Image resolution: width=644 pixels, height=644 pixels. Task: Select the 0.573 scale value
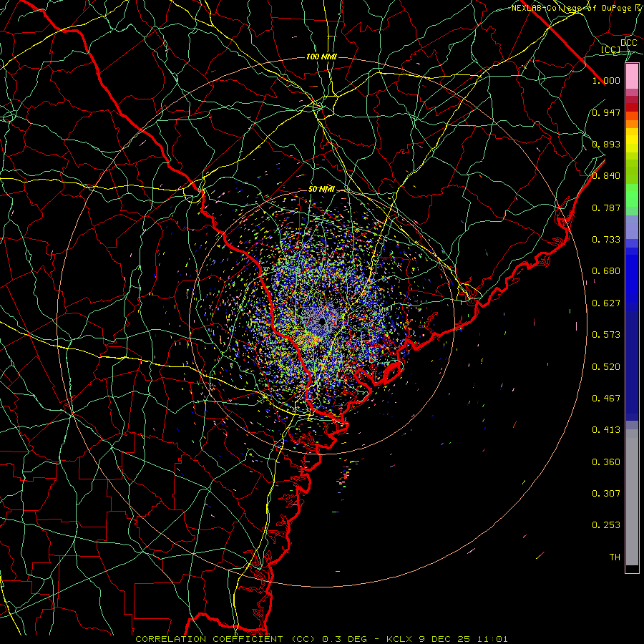tap(606, 335)
